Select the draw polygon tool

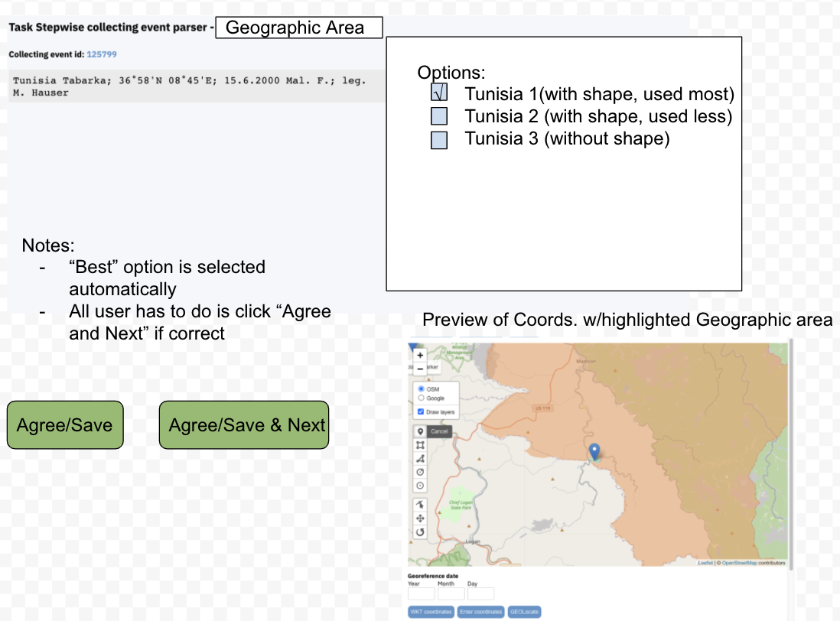[x=420, y=458]
